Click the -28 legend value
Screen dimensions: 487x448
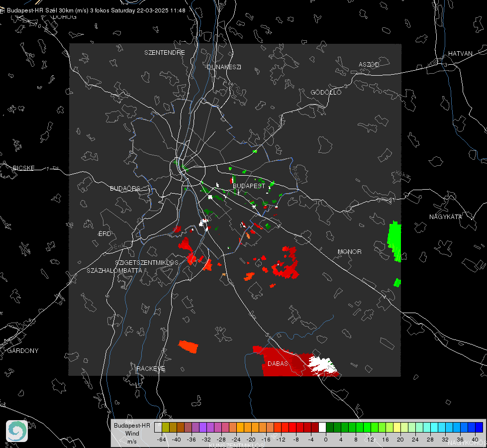pyautogui.click(x=221, y=440)
